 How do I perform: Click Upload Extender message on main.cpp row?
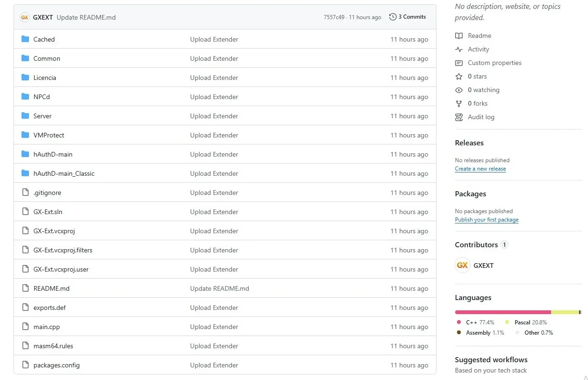click(x=214, y=327)
